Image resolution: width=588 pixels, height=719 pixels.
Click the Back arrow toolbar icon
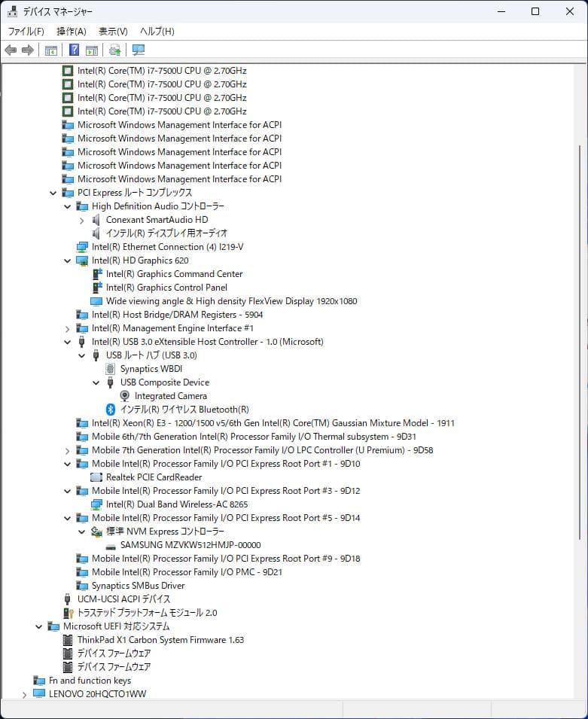[x=11, y=50]
